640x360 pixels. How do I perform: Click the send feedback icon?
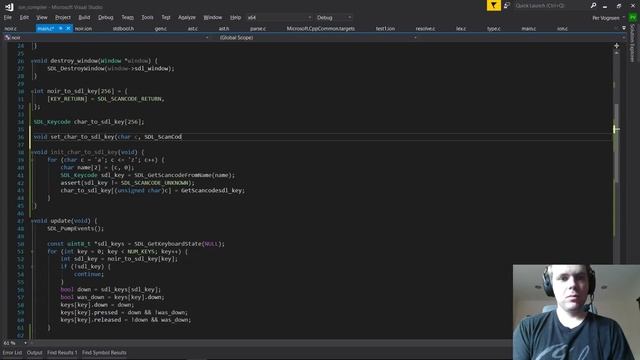pyautogui.click(x=507, y=5)
